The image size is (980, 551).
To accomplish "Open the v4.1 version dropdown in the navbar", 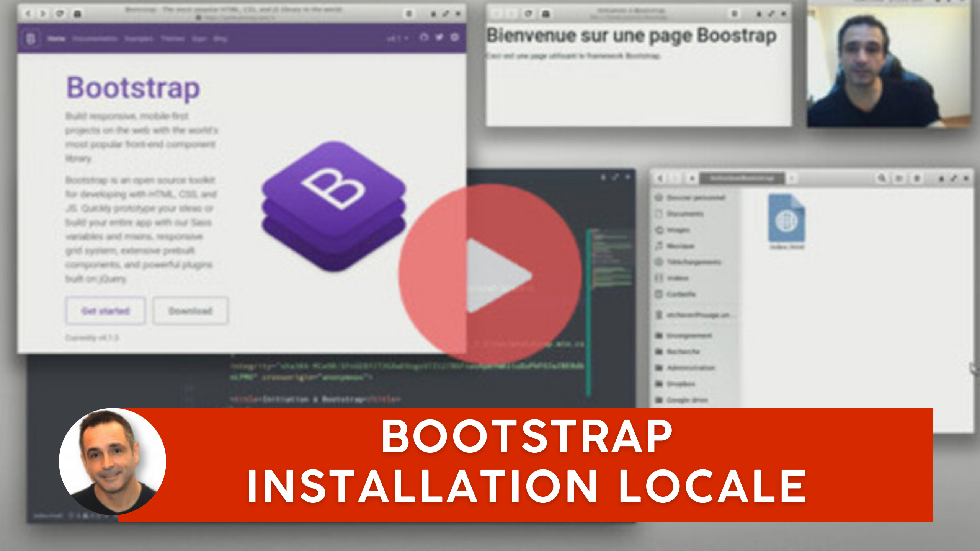I will [x=398, y=38].
